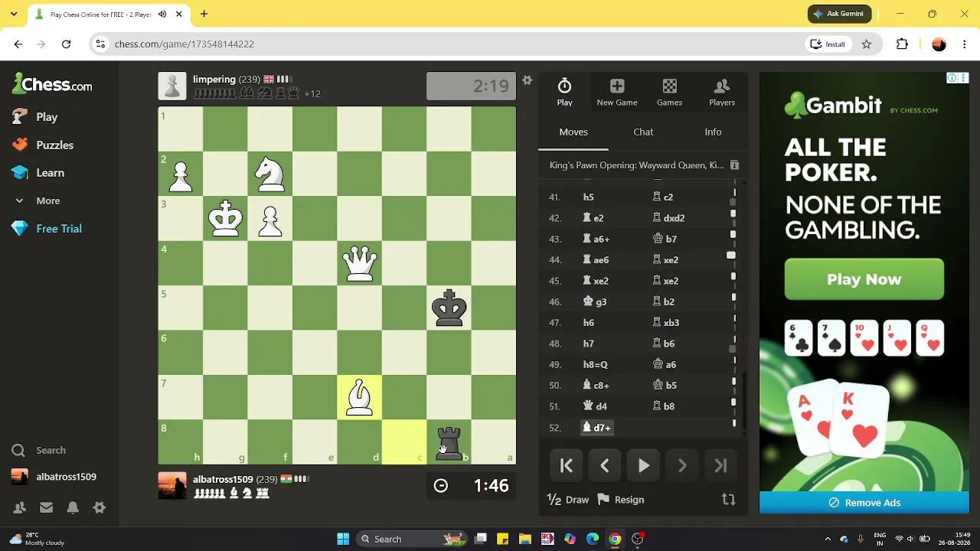The width and height of the screenshot is (980, 551).
Task: Go to move 52 d7+ in the move list
Action: (597, 428)
